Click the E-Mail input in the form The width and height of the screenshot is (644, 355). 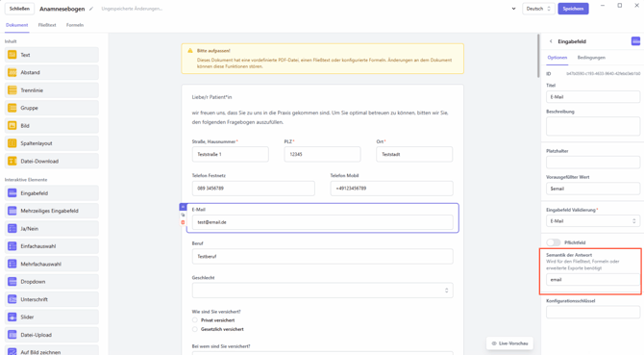[x=322, y=222]
